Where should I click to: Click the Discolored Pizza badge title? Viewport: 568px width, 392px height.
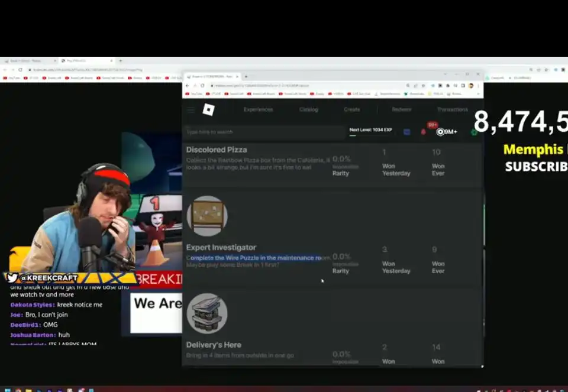click(x=217, y=150)
